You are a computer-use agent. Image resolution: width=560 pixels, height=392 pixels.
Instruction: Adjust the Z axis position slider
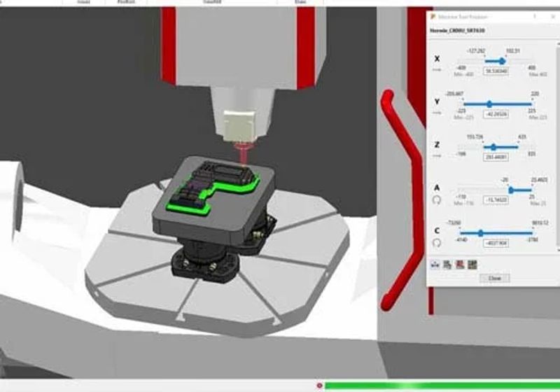click(493, 147)
